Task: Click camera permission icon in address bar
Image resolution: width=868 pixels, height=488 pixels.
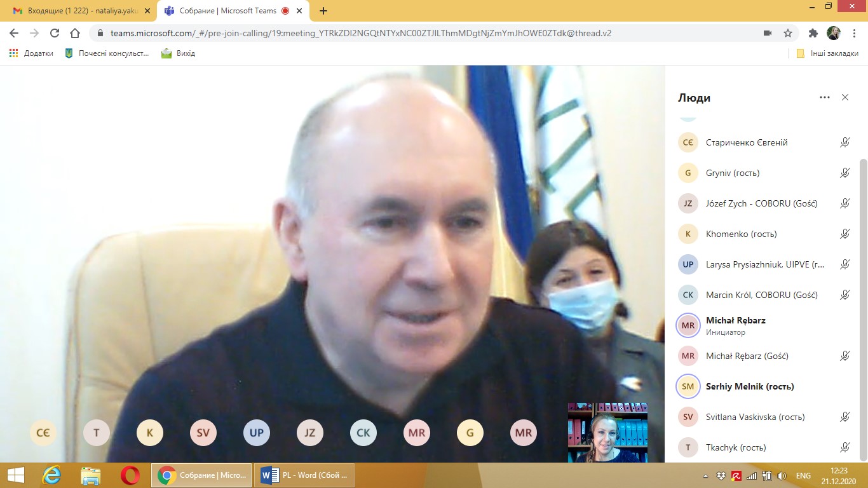Action: coord(767,33)
